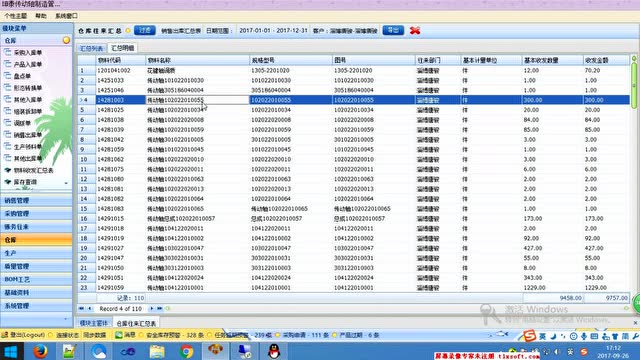Open 调拨单 icon in sidebar
Viewport: 640px width, 360px height.
(x=7, y=123)
